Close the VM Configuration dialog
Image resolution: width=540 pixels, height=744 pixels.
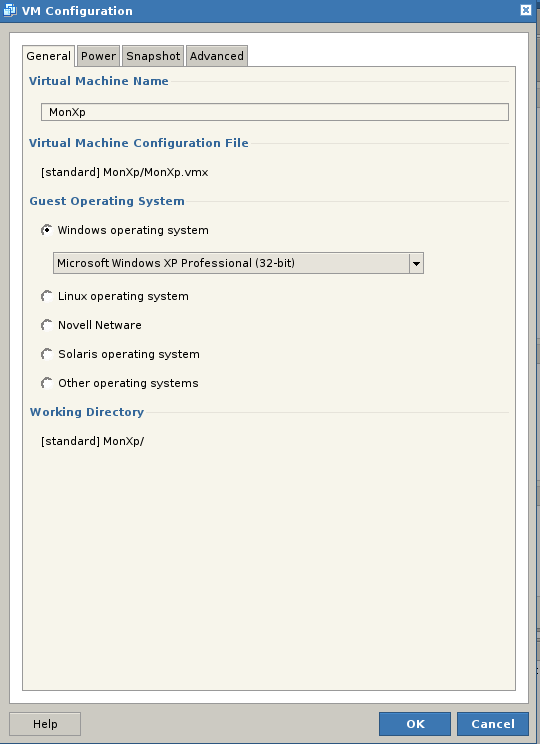[x=525, y=10]
